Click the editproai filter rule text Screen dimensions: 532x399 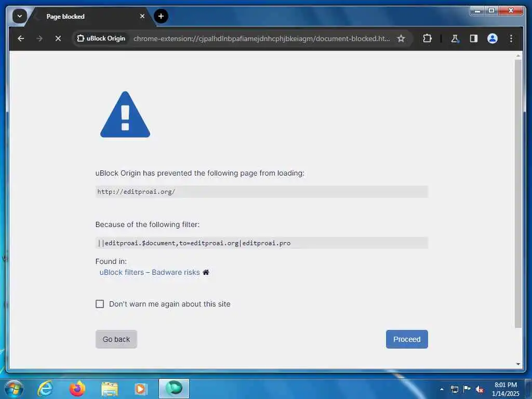194,243
